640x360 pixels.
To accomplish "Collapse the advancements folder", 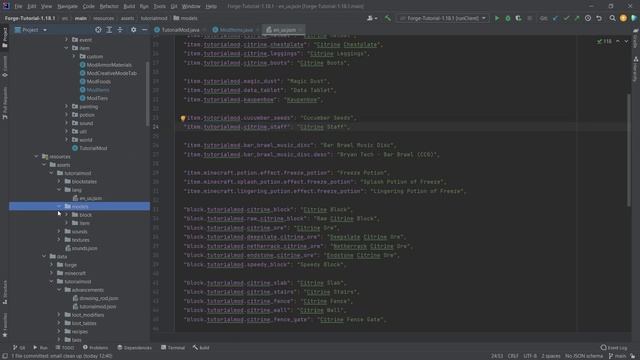I will (x=59, y=290).
